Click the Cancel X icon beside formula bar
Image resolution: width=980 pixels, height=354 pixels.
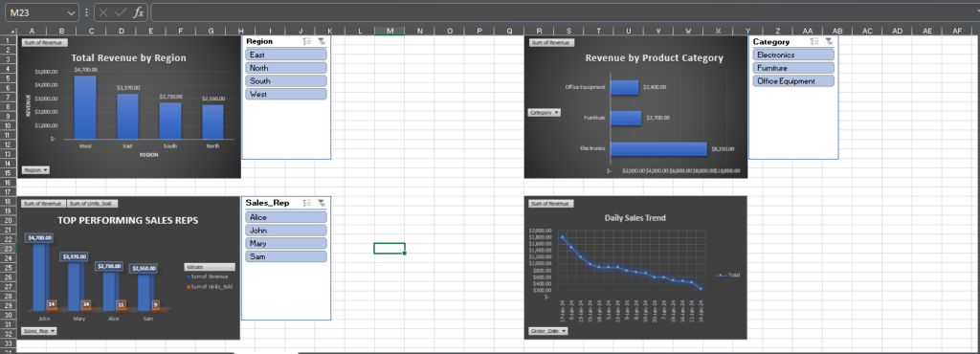104,12
